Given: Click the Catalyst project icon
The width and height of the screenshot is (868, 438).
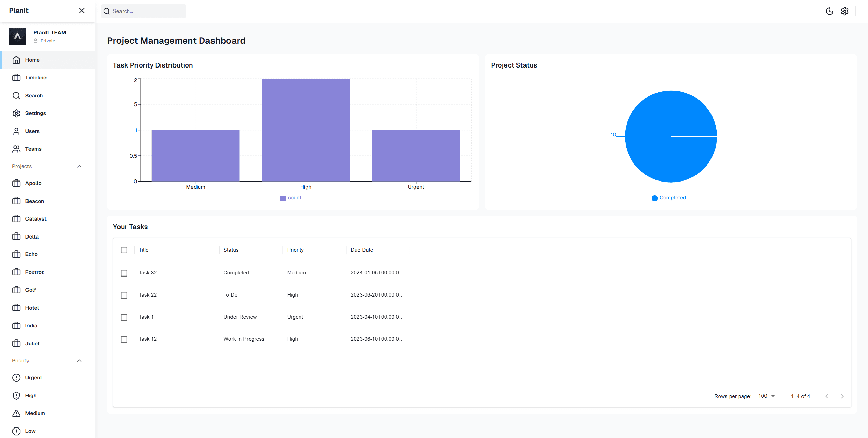Looking at the screenshot, I should tap(16, 219).
